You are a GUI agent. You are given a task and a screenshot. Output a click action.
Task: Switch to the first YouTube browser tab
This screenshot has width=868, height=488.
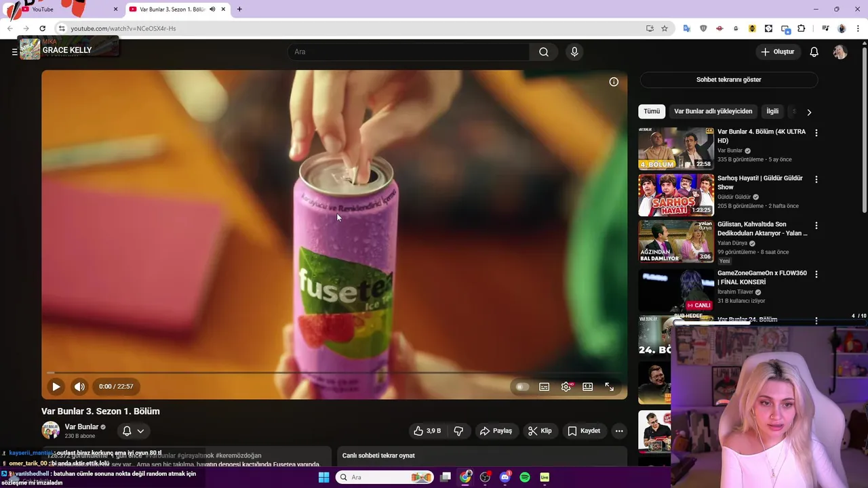(66, 9)
